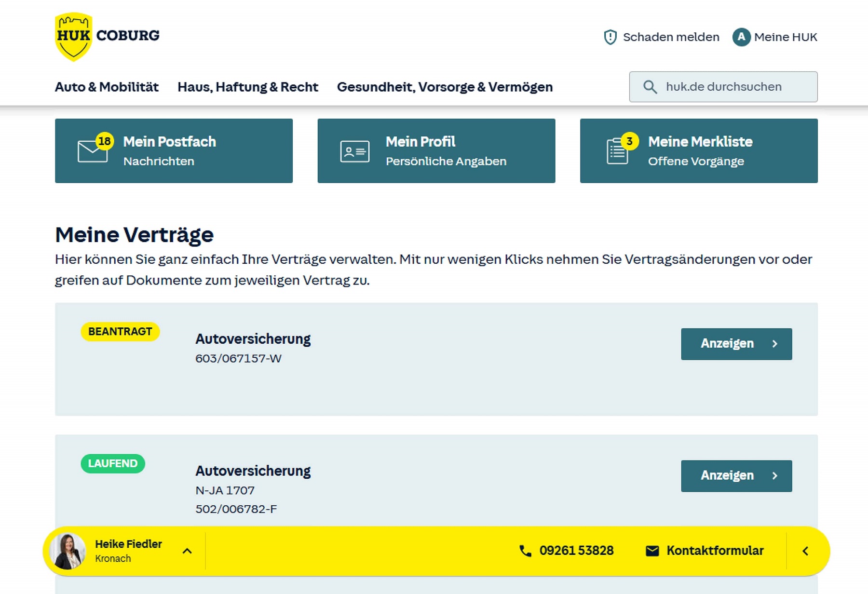The image size is (868, 594).
Task: Open the Haus, Haftung & Recht menu
Action: coord(247,87)
